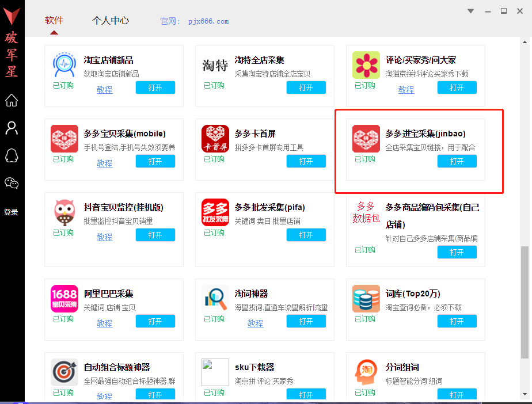Image resolution: width=532 pixels, height=404 pixels.
Task: Click the 淘宝店铺新品 app icon
Action: click(64, 64)
